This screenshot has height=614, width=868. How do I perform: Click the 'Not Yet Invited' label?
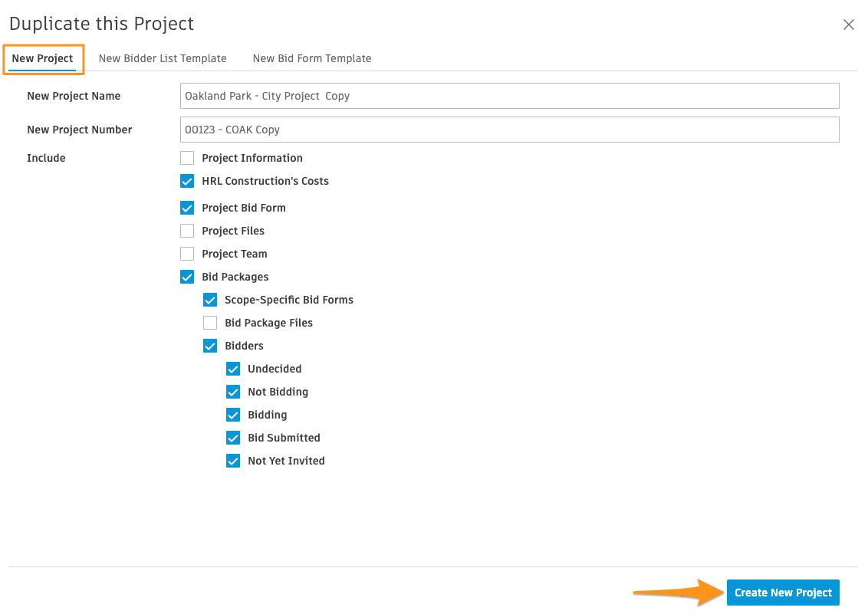pyautogui.click(x=286, y=461)
